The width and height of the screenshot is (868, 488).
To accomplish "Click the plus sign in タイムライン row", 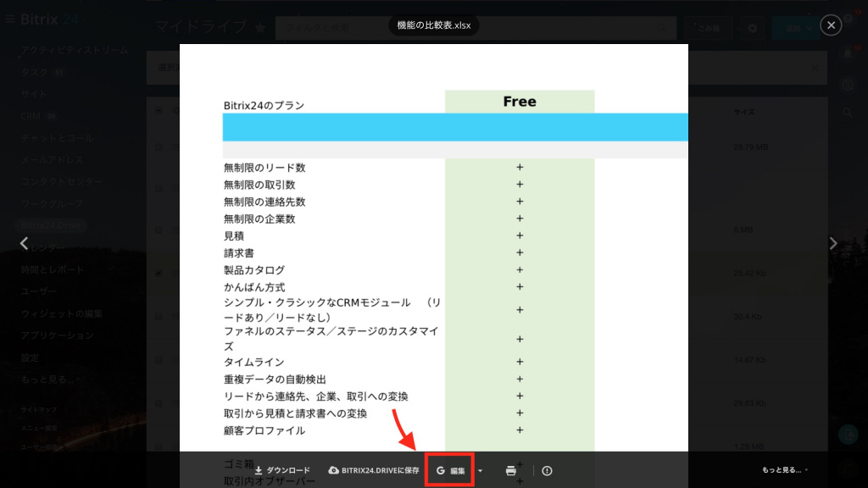I will (x=520, y=361).
